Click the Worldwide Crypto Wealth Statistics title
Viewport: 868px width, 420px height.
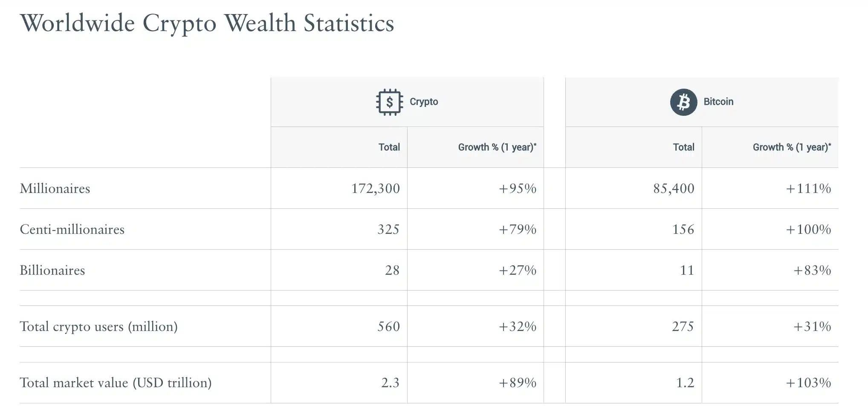pos(207,23)
